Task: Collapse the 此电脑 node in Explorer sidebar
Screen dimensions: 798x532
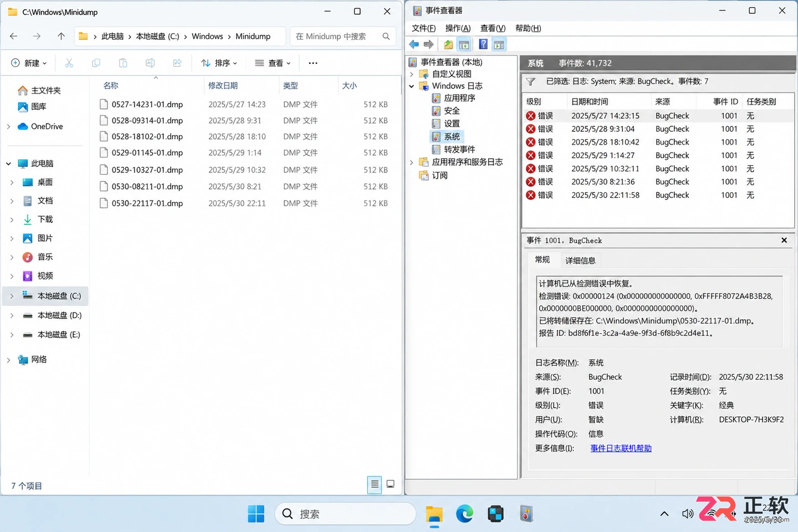Action: 8,163
